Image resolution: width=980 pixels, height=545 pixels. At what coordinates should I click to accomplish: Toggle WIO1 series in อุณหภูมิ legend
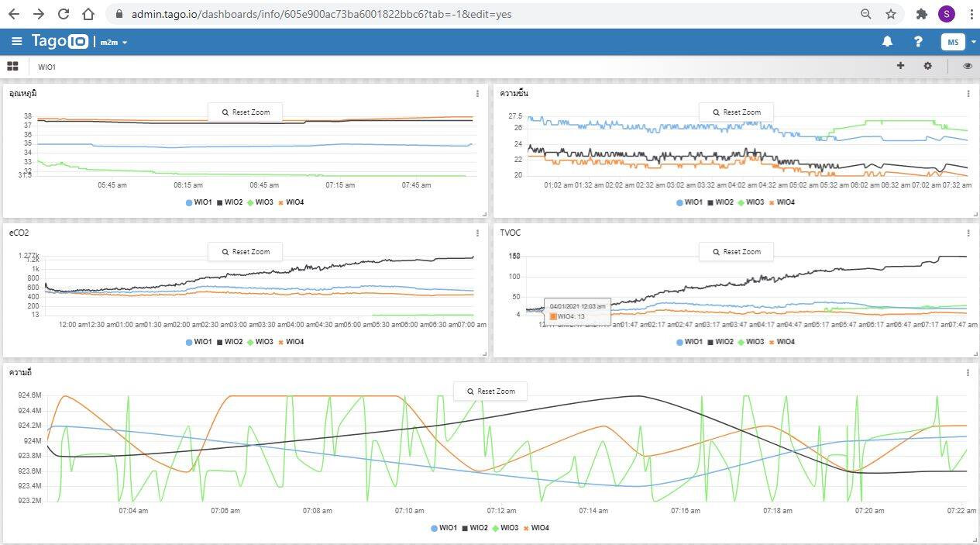(x=199, y=202)
